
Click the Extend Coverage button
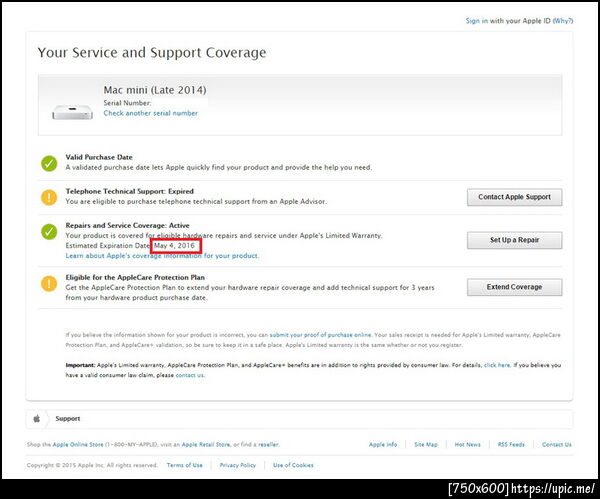(x=514, y=287)
